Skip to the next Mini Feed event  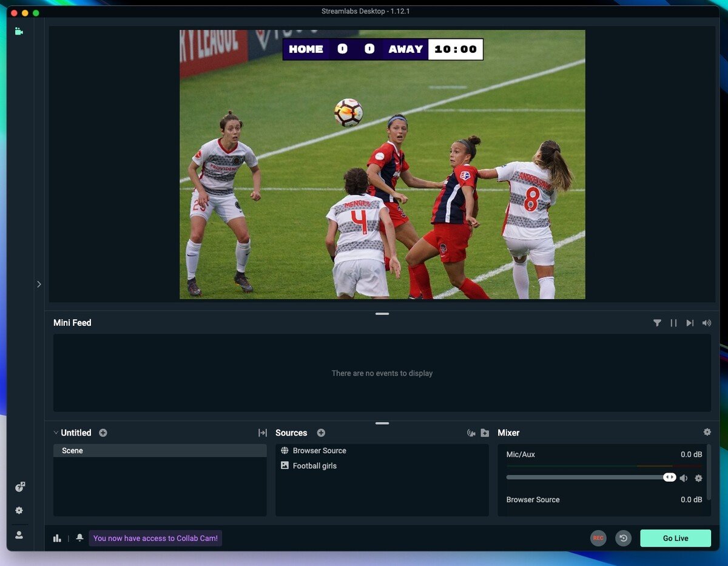[x=690, y=323]
